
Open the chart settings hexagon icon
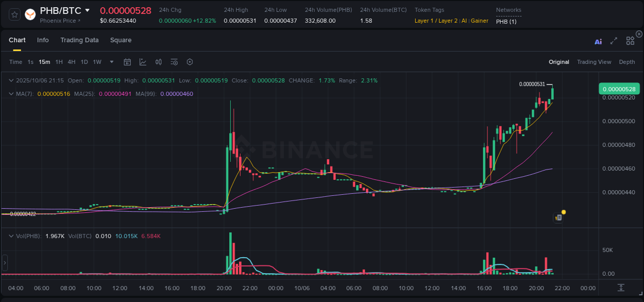click(190, 61)
